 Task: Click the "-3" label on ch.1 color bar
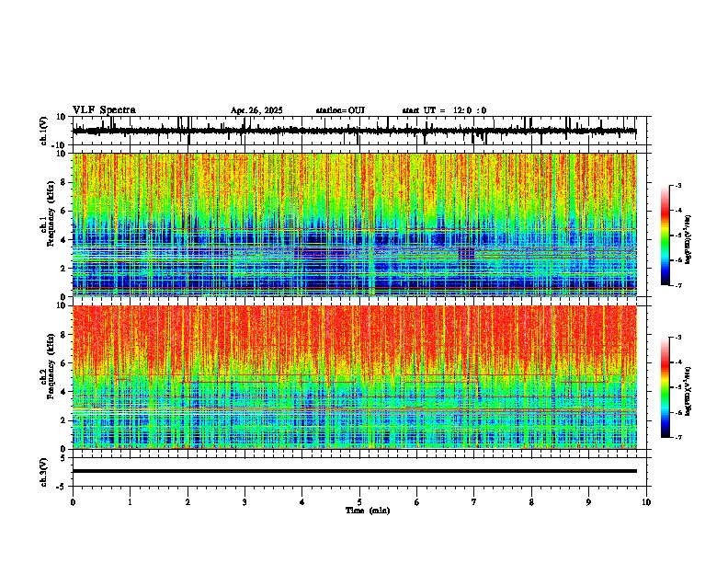pos(677,185)
